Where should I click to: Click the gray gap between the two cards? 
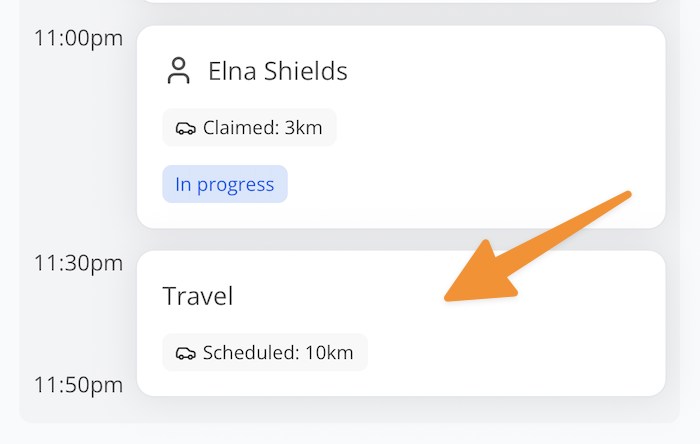[x=400, y=239]
